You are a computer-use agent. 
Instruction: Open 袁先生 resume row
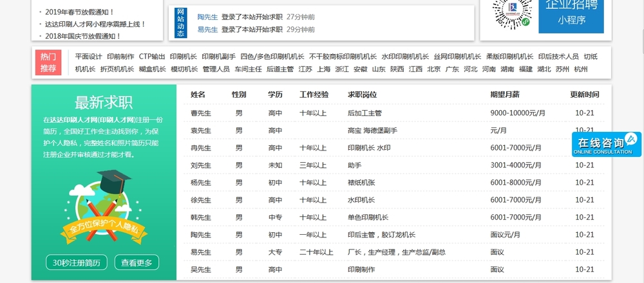pyautogui.click(x=394, y=131)
